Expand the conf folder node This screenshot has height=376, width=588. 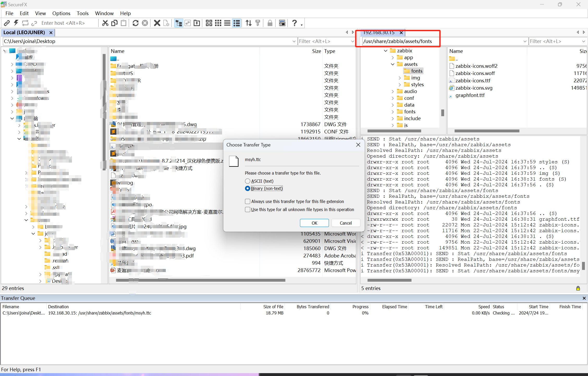point(393,98)
